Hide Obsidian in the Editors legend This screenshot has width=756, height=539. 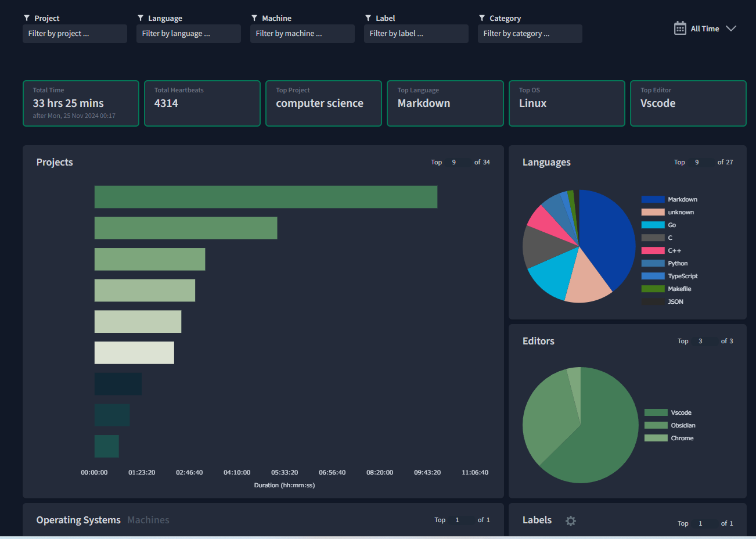pyautogui.click(x=683, y=425)
